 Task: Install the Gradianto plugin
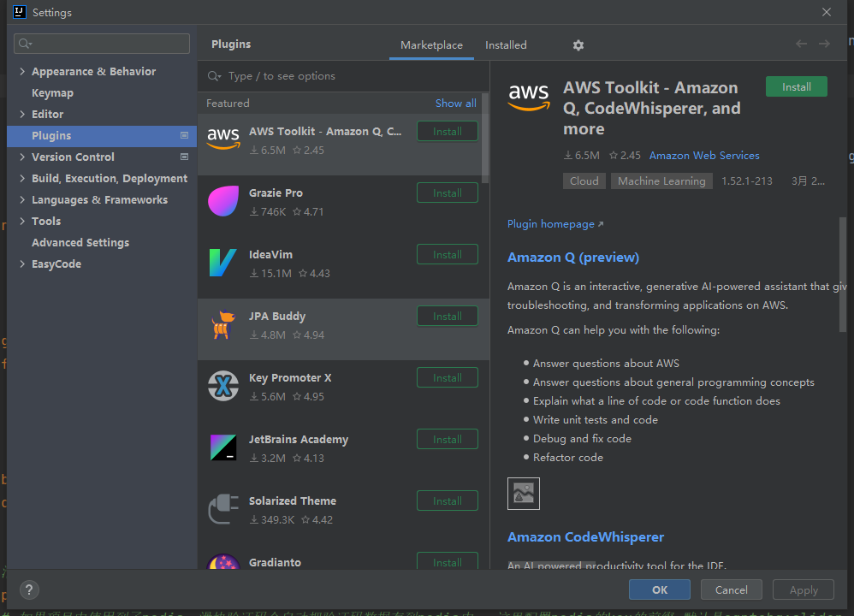tap(448, 561)
